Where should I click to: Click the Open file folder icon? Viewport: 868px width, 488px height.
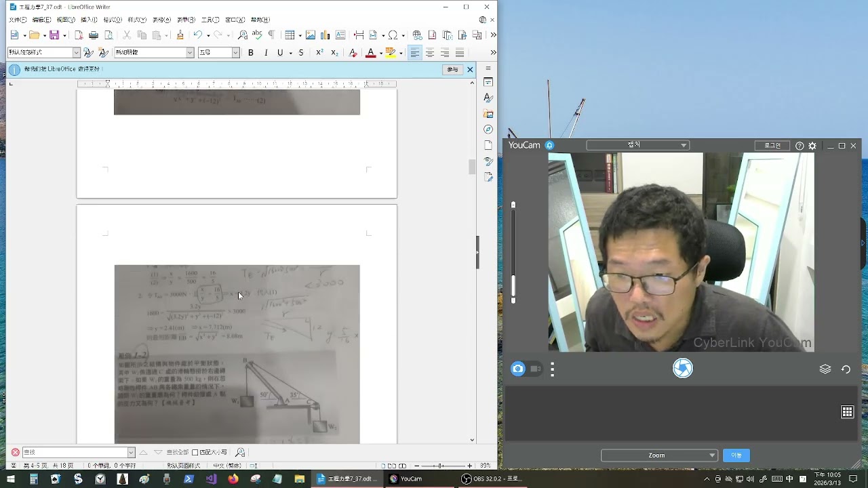click(34, 35)
